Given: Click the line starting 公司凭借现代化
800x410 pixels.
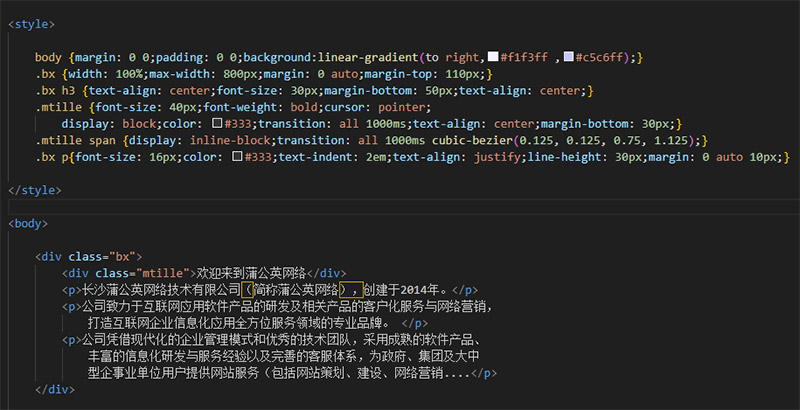Looking at the screenshot, I should click(x=281, y=340).
